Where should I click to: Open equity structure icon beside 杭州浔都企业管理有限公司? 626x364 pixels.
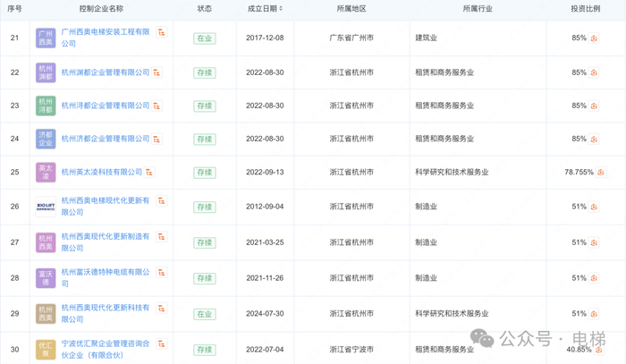(156, 106)
